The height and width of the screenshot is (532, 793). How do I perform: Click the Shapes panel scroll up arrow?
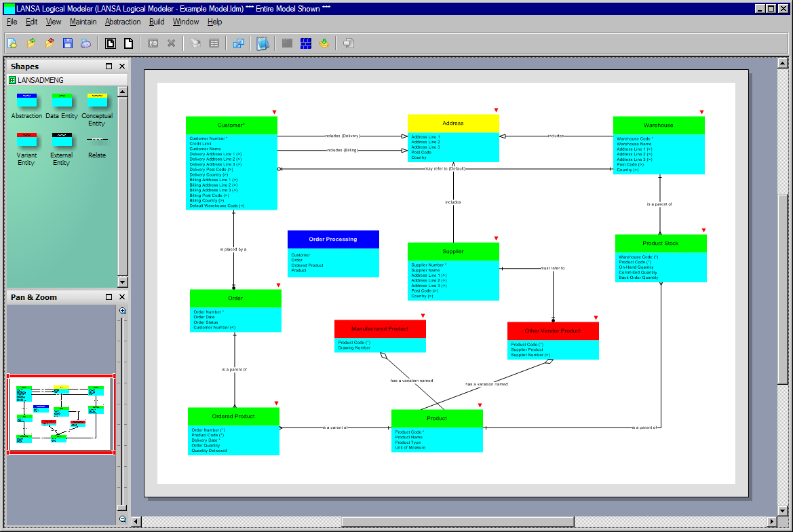pos(122,92)
